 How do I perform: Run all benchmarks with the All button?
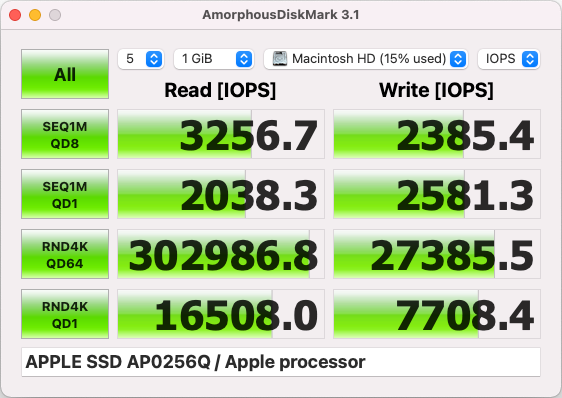pyautogui.click(x=65, y=74)
